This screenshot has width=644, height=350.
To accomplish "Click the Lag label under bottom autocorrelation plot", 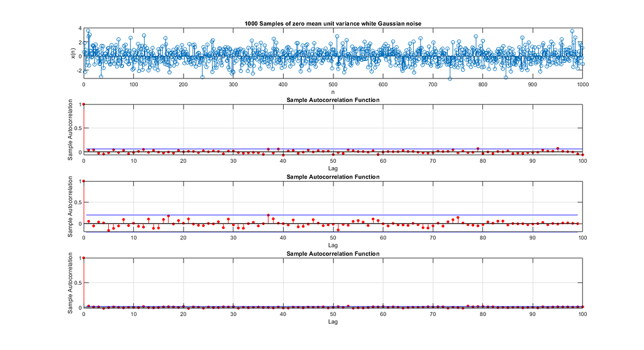I will (333, 322).
